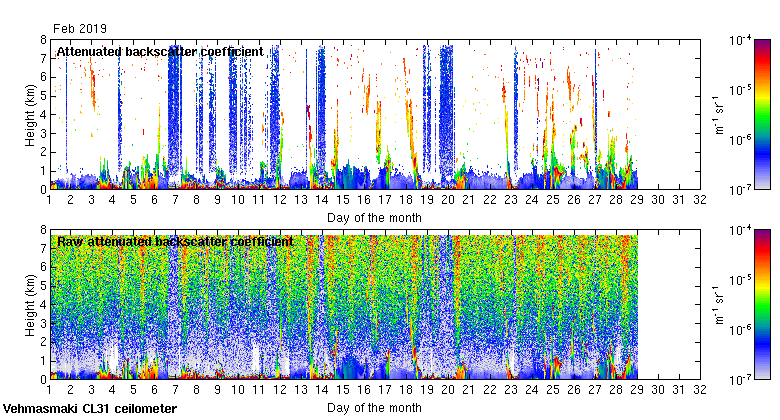Click day 23 tick label on bottom plot axis
This screenshot has height=420, width=780.
tap(511, 390)
